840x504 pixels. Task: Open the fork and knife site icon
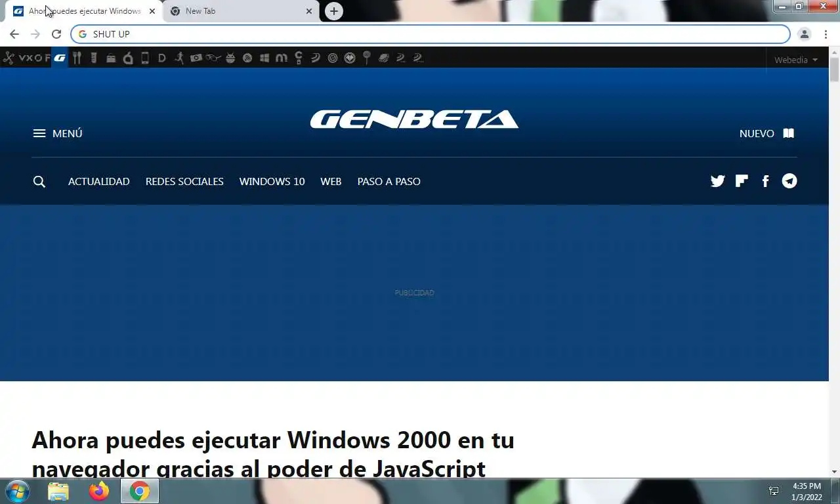click(77, 58)
